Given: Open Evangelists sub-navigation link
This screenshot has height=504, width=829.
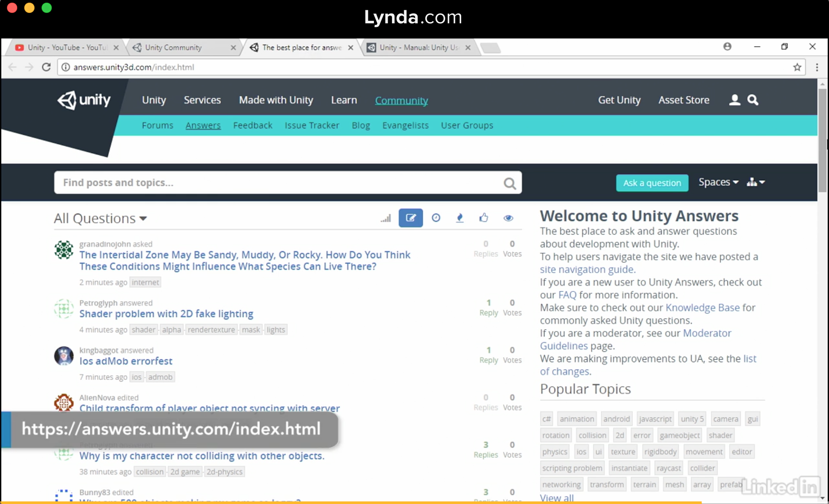Looking at the screenshot, I should pos(405,125).
